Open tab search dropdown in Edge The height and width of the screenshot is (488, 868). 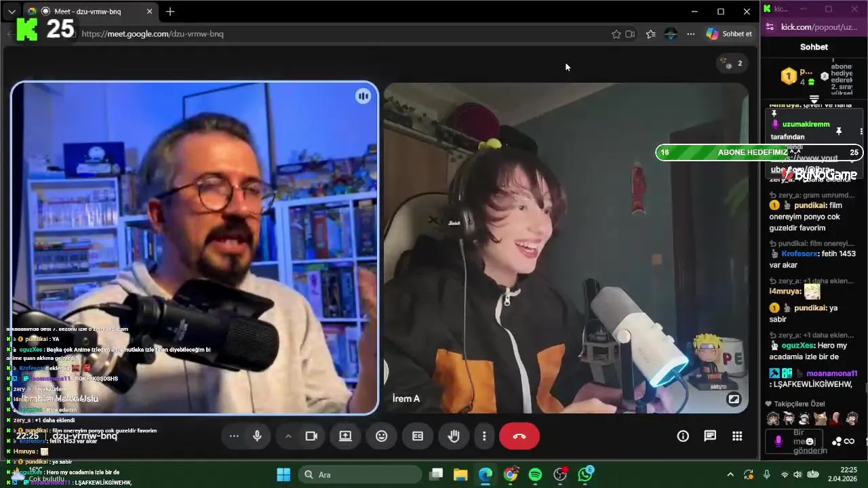point(12,12)
